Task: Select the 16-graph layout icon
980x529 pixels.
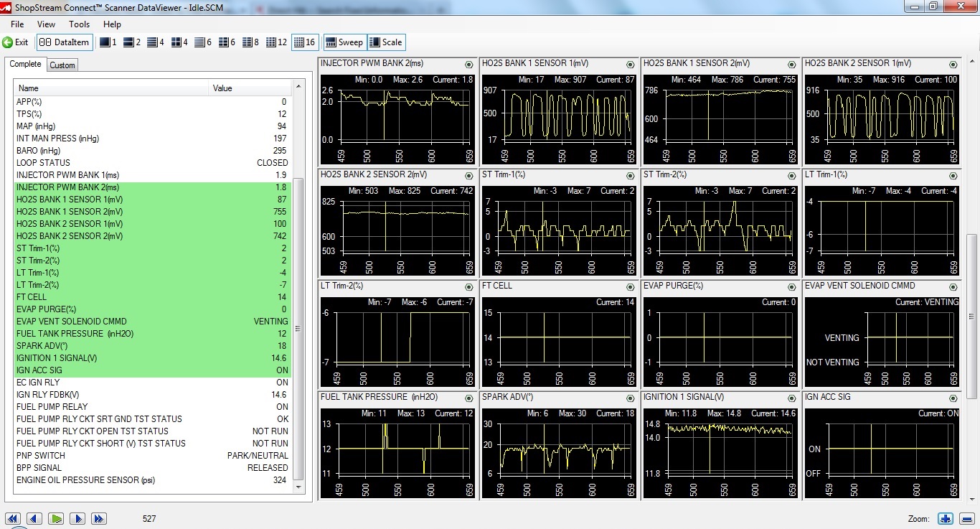Action: (305, 42)
